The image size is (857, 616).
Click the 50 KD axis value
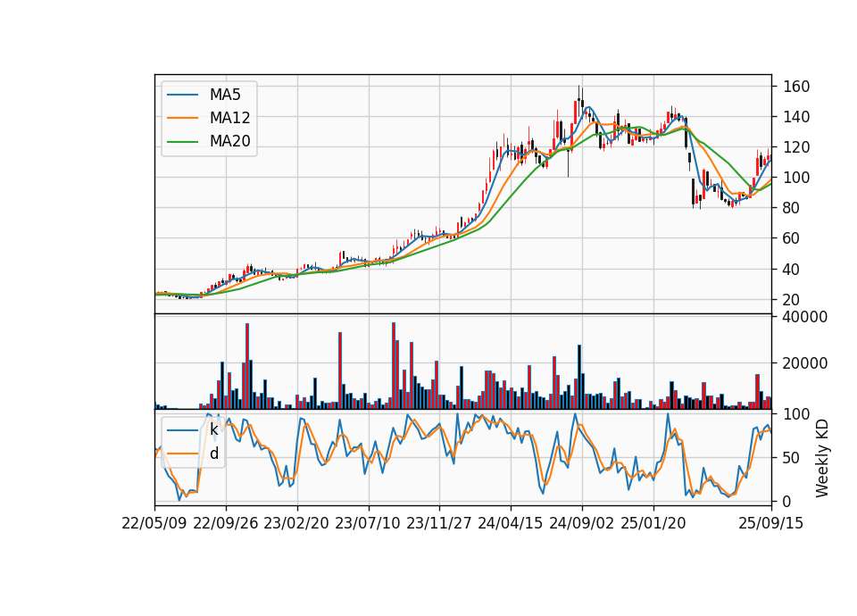792,458
